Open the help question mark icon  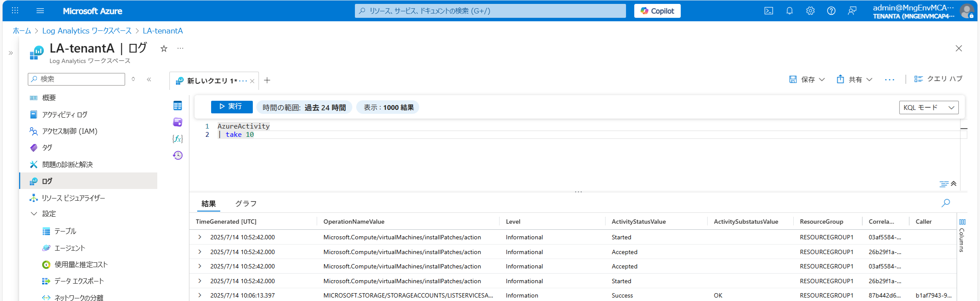click(x=831, y=11)
